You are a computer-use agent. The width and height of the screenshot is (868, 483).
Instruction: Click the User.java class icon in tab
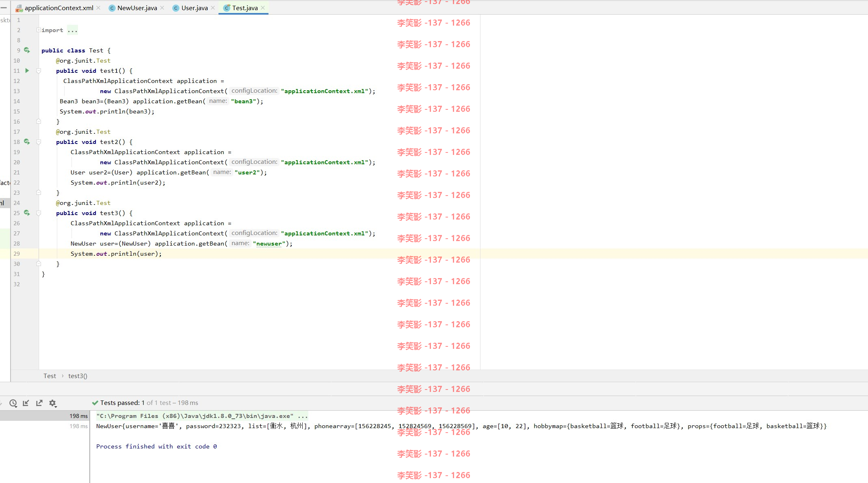[176, 8]
